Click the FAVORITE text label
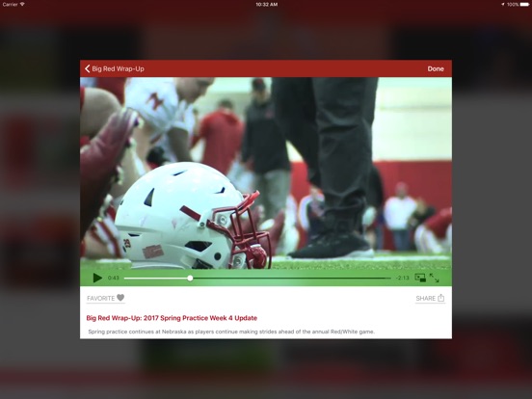The height and width of the screenshot is (399, 532). click(101, 298)
